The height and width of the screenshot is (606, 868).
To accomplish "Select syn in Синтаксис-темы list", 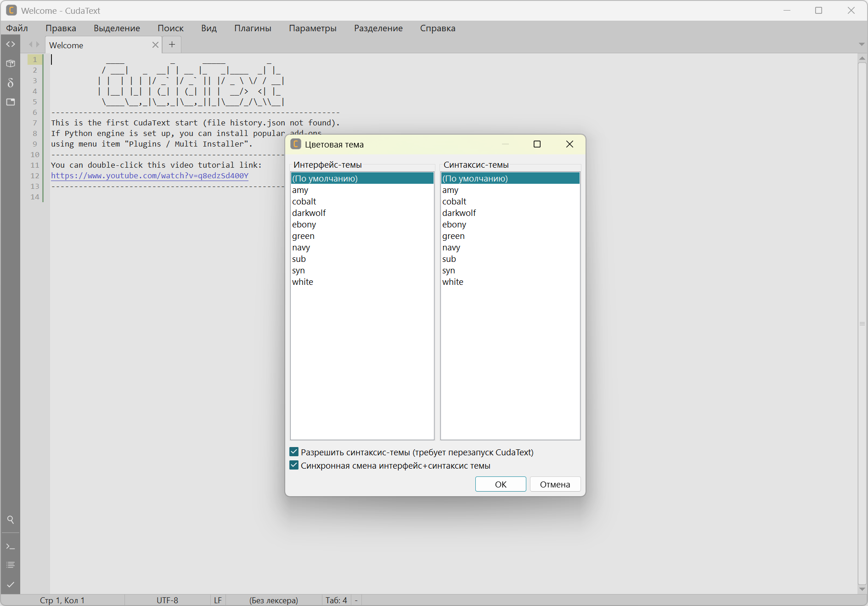I will (x=510, y=270).
